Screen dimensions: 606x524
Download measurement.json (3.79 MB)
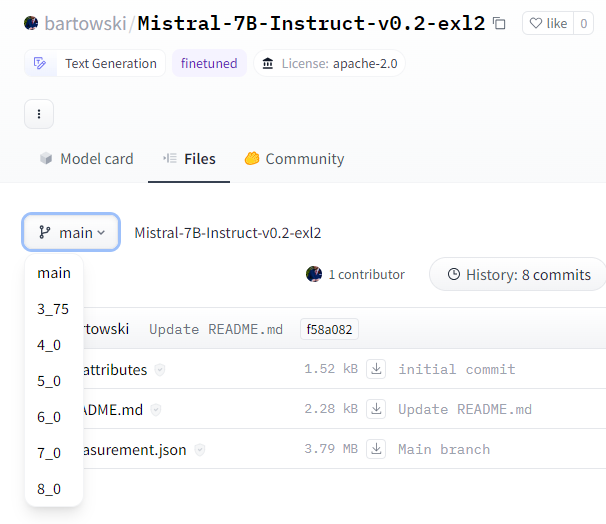[376, 449]
